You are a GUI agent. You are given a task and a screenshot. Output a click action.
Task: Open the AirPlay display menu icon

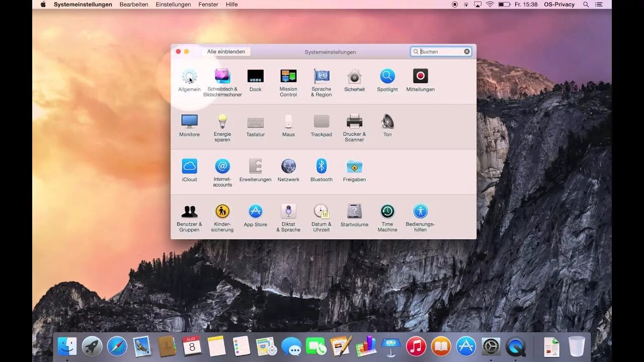pos(478,4)
